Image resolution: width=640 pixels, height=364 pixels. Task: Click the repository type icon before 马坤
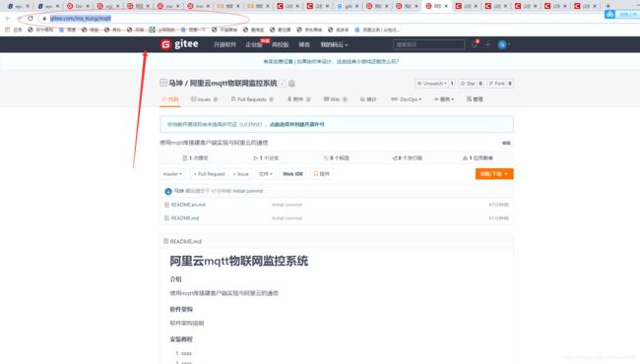click(x=163, y=83)
